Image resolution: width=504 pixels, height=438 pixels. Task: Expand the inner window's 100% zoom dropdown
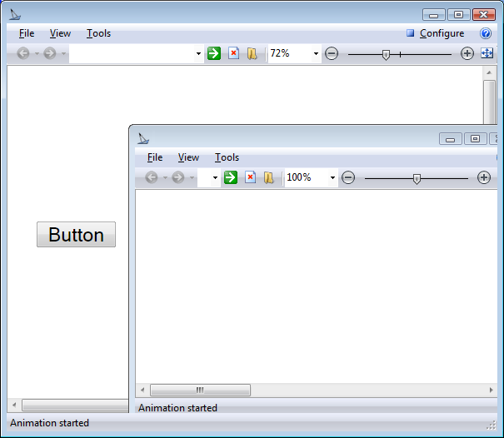tap(332, 177)
